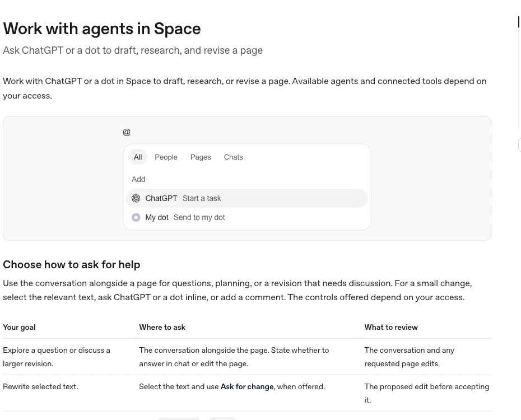
Task: Click the Where to ask column header
Action: (x=162, y=328)
